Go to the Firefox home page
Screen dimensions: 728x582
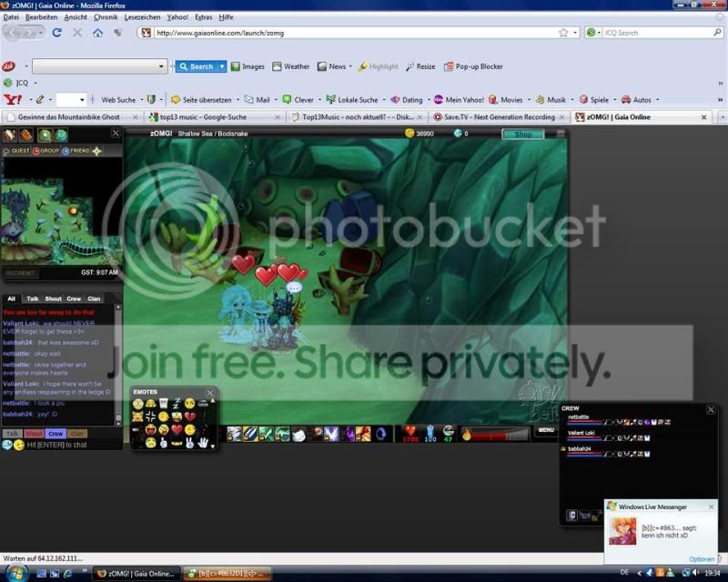[x=97, y=33]
